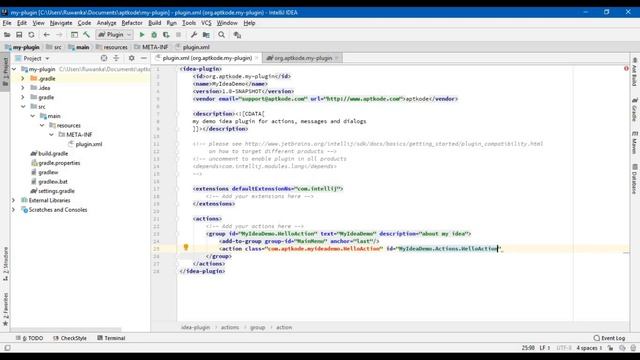
Task: Open VCS menu
Action: click(206, 23)
